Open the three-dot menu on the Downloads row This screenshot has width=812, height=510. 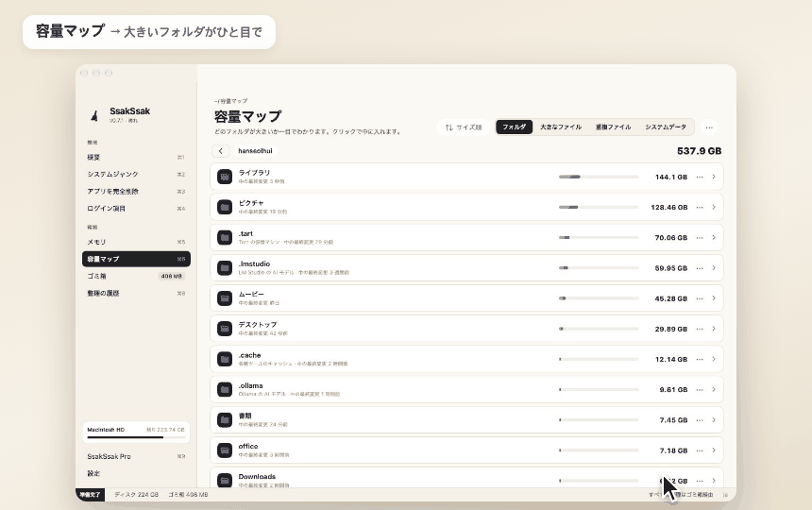pyautogui.click(x=700, y=481)
